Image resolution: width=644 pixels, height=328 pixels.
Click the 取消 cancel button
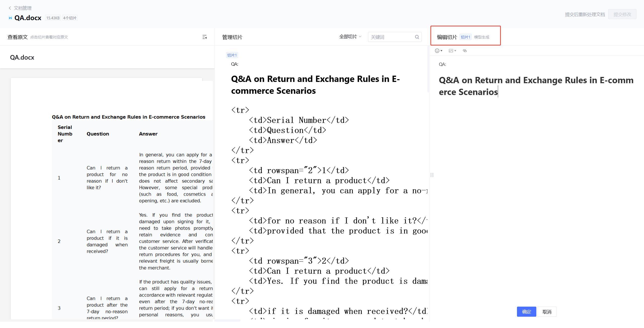[x=547, y=312]
